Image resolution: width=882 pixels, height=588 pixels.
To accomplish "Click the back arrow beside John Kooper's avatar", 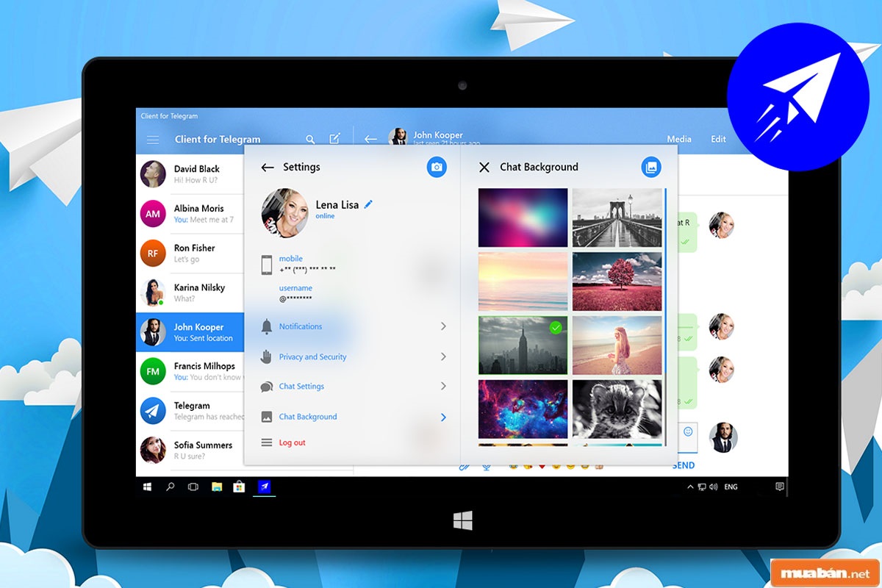I will (x=370, y=139).
